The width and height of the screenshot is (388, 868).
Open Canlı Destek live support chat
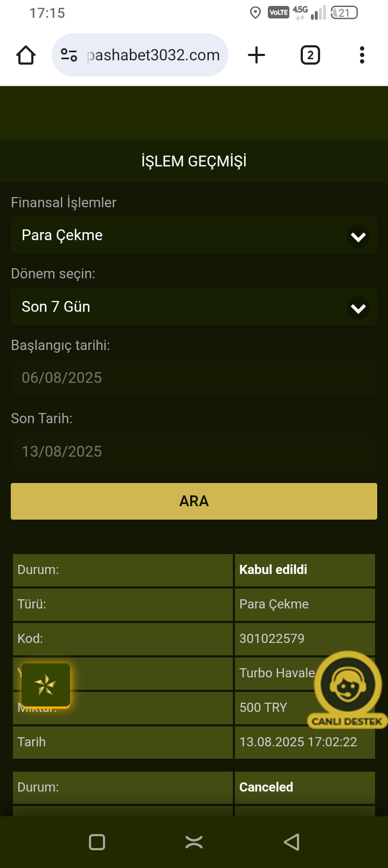coord(347,689)
